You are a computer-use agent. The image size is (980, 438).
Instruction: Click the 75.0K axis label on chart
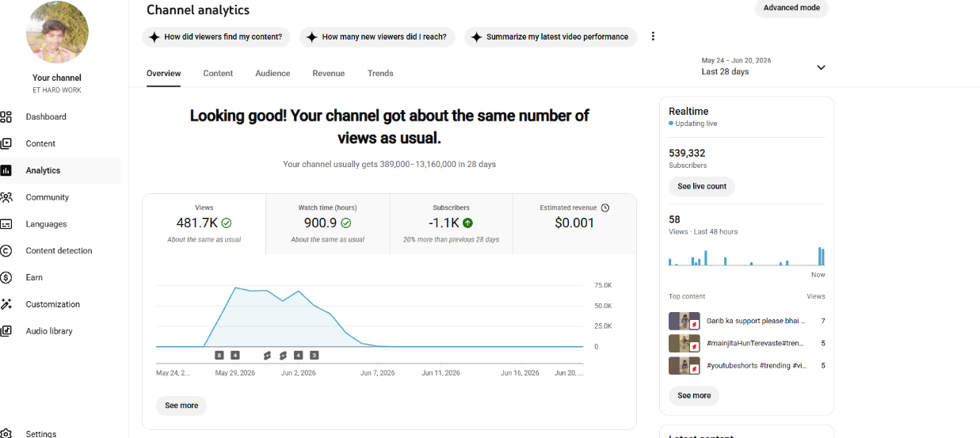coord(603,285)
